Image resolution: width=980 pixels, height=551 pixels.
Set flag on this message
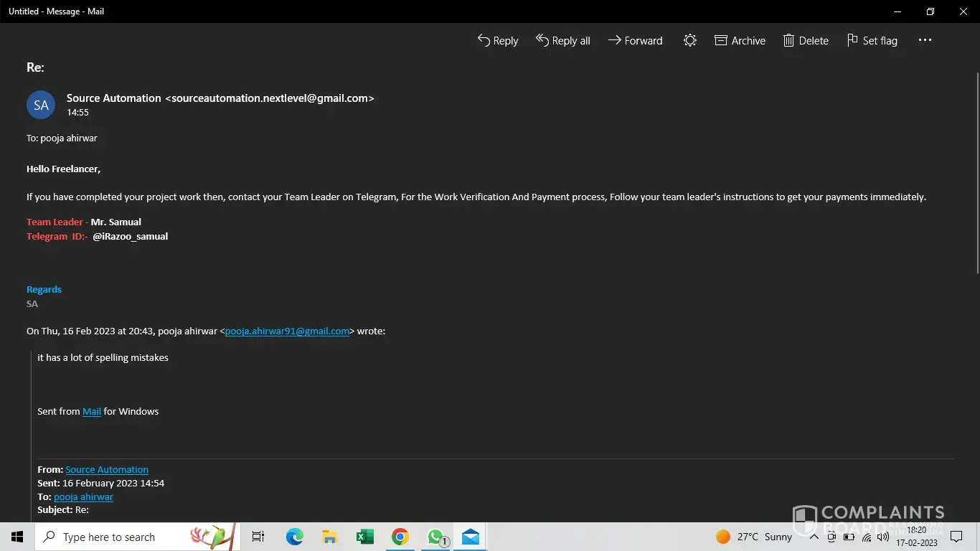[872, 41]
